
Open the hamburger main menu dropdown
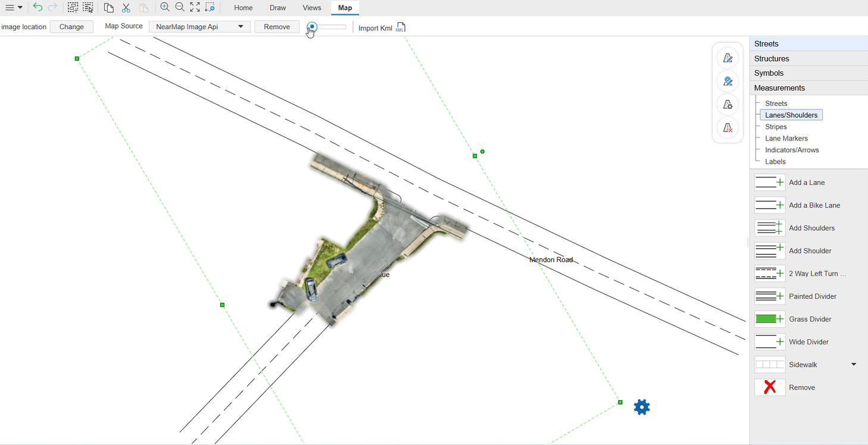click(x=14, y=8)
